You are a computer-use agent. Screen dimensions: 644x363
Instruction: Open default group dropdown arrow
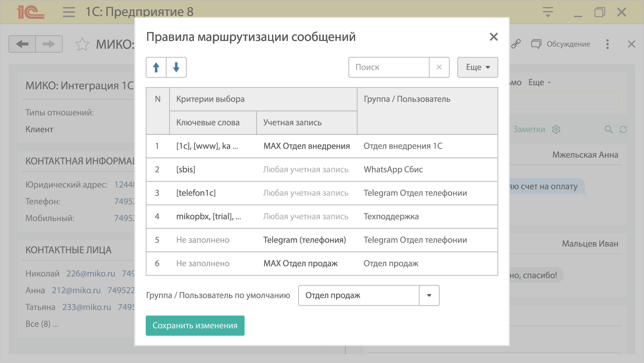(429, 296)
